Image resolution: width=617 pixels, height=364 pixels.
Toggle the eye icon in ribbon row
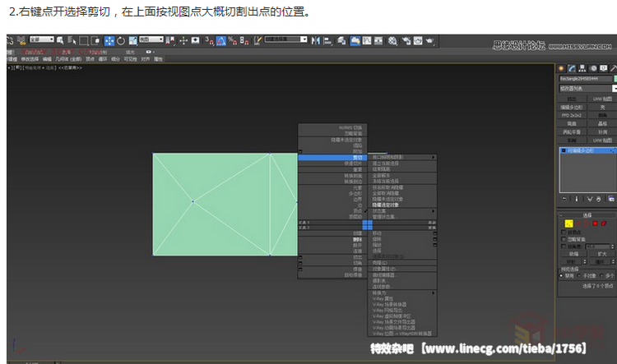(x=149, y=52)
